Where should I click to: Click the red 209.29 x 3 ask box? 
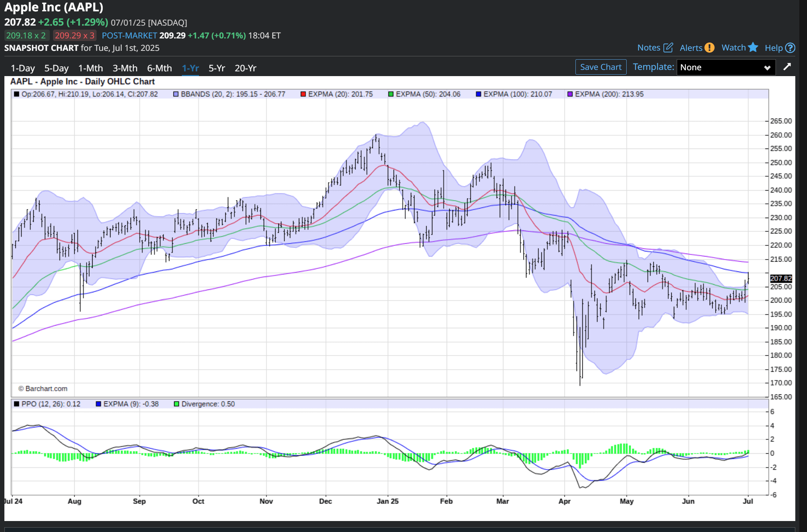(x=75, y=35)
